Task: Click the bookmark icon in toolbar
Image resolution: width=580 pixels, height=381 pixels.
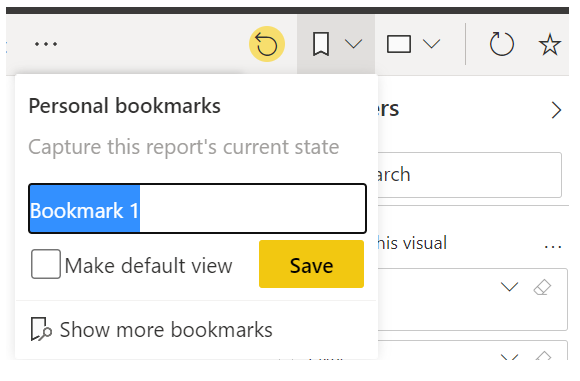Action: point(321,44)
